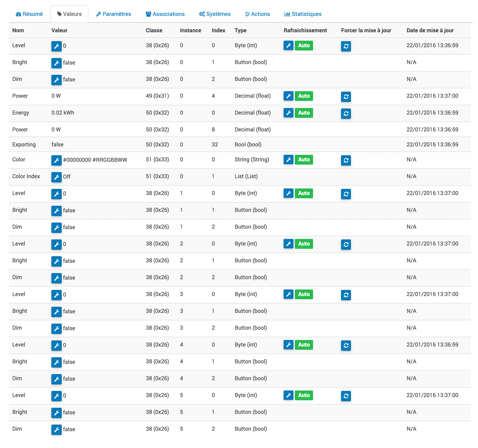Click the Bool (bool) type cell
The width and height of the screenshot is (478, 448).
(x=248, y=145)
